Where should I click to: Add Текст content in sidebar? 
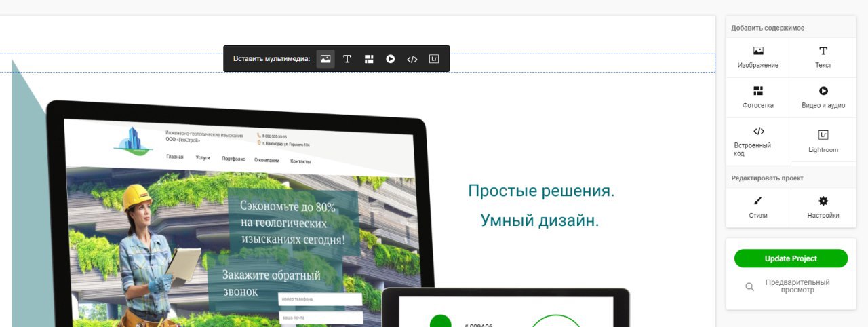[x=823, y=58]
